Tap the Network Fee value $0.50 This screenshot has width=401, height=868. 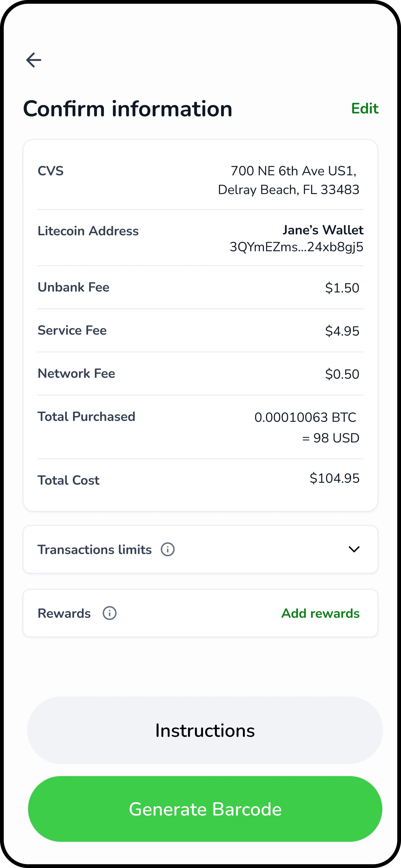(x=342, y=374)
